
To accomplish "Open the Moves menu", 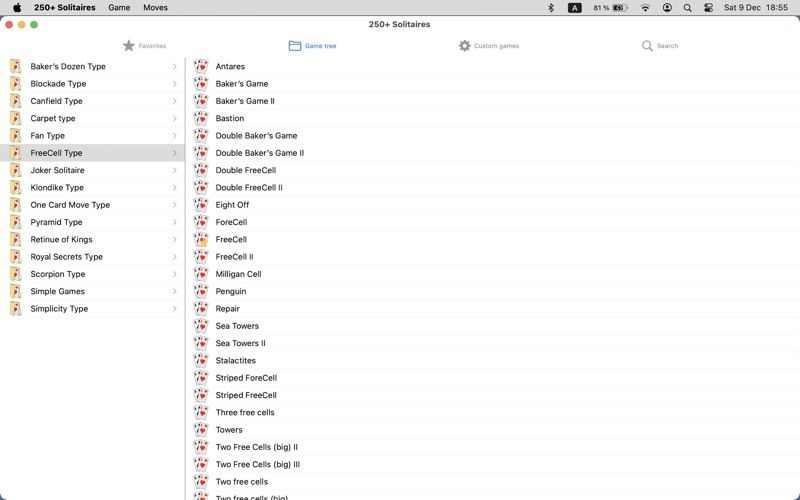I will point(155,8).
